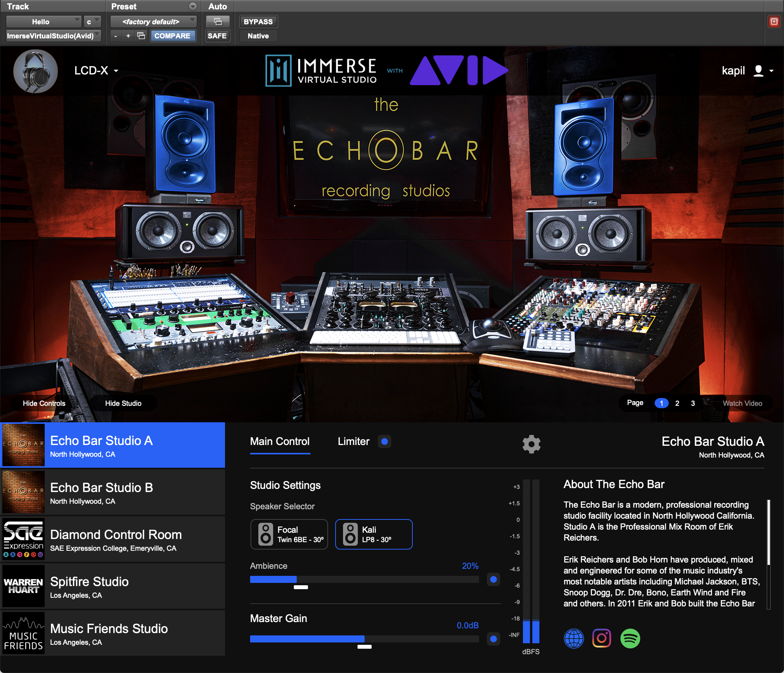Toggle the Master Gain enable dot

494,639
